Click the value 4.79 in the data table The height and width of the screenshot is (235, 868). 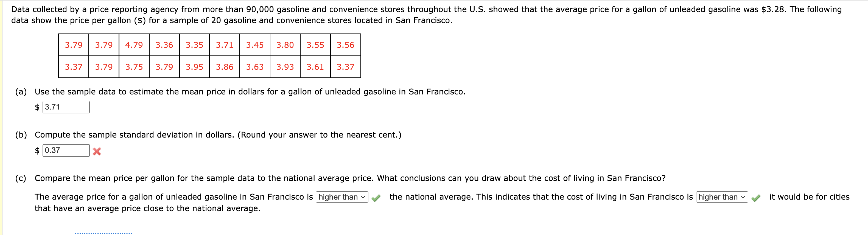point(133,45)
